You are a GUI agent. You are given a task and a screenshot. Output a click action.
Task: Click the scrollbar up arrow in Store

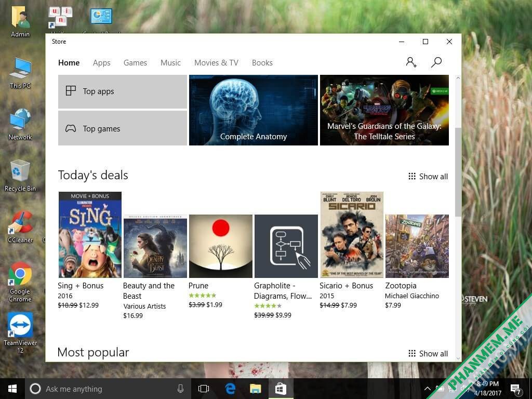[x=458, y=78]
